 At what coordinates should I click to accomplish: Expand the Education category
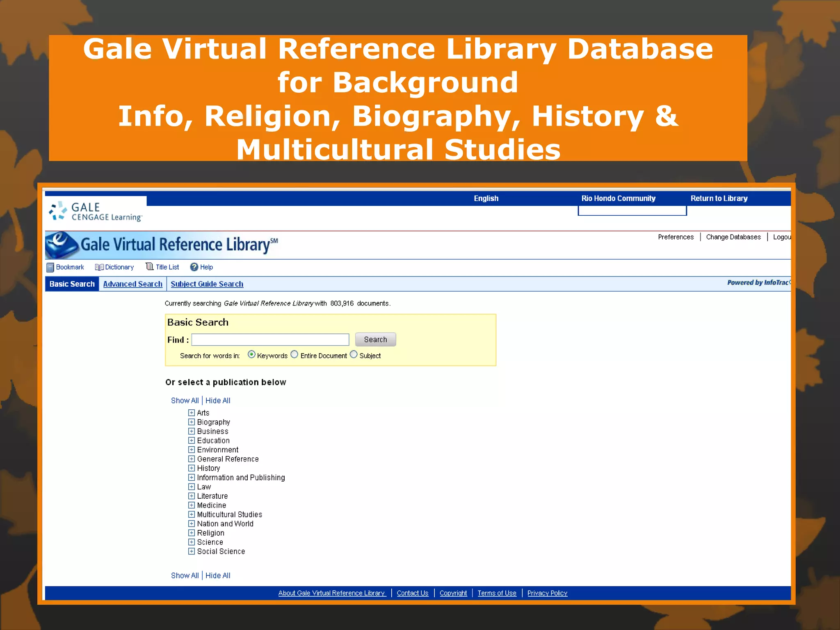[x=192, y=441]
